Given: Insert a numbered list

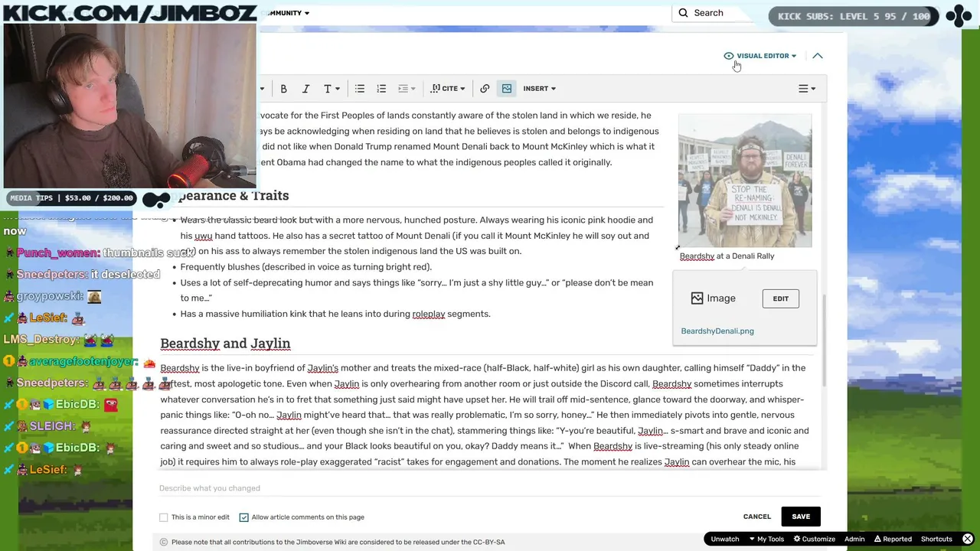Looking at the screenshot, I should pyautogui.click(x=381, y=89).
